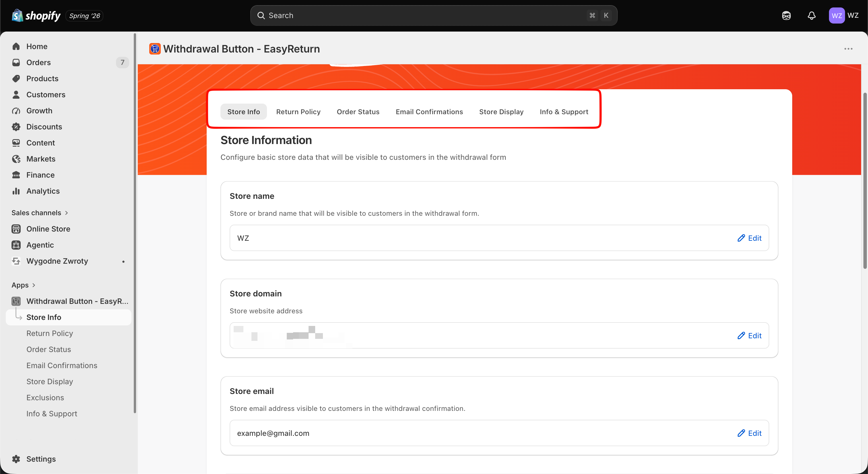Open the three-dot more actions menu
The image size is (868, 474).
point(848,49)
